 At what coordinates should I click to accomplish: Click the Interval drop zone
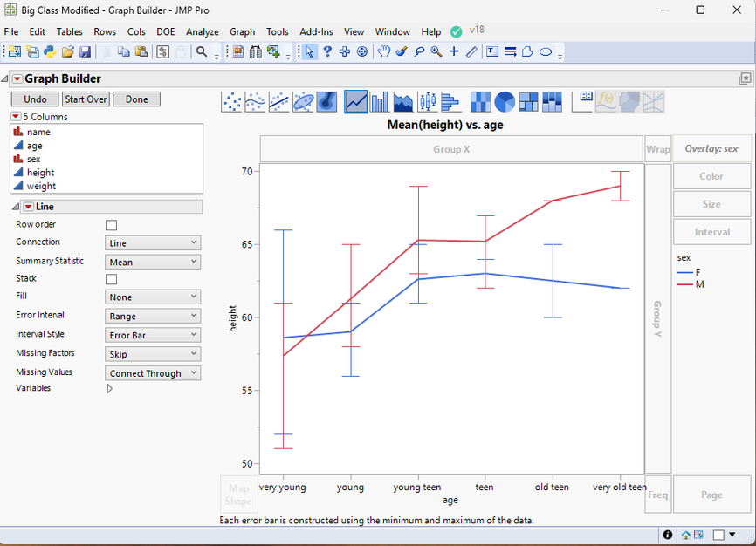(711, 232)
